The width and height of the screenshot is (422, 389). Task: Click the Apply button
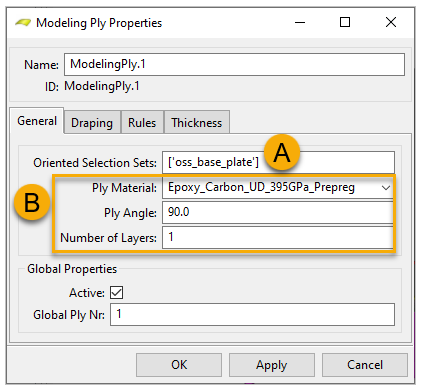tap(272, 365)
